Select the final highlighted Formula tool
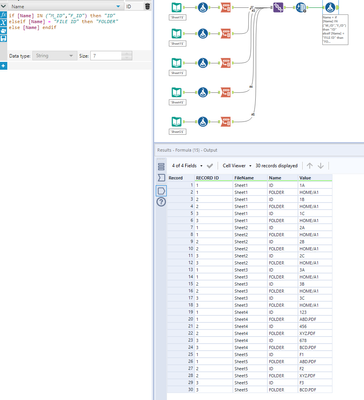 (330, 7)
